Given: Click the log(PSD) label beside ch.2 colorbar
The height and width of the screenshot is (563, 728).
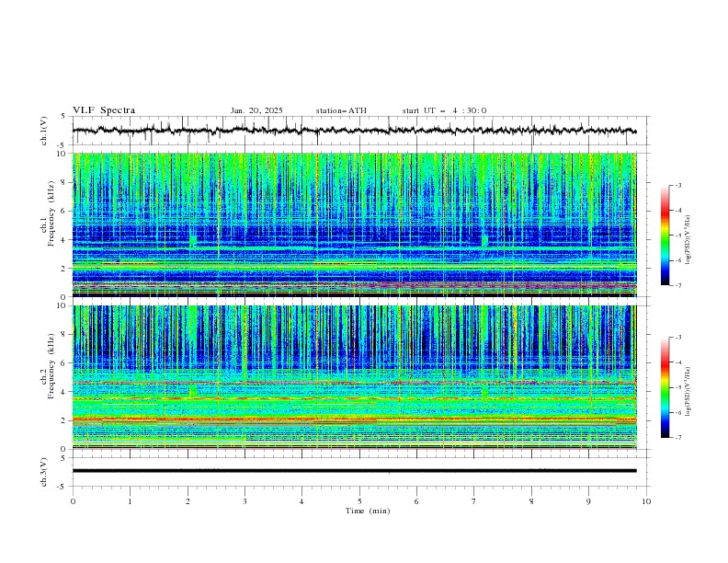Looking at the screenshot, I should coord(688,392).
